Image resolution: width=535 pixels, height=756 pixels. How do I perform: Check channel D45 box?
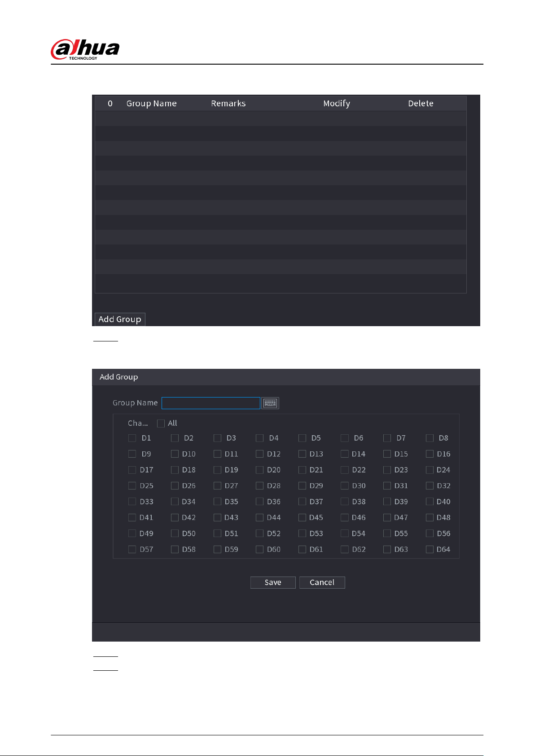pos(302,518)
